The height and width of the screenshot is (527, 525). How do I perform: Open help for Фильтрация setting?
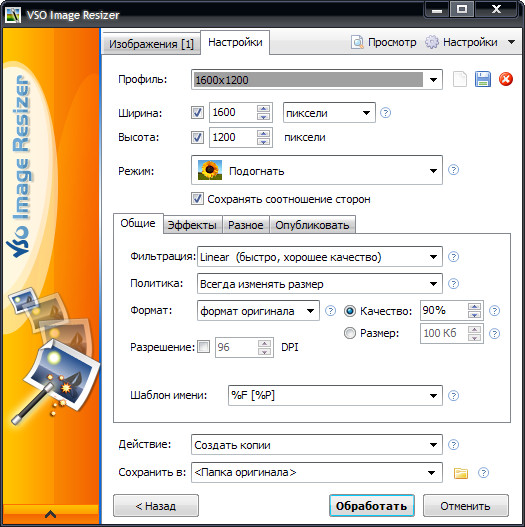pyautogui.click(x=453, y=257)
